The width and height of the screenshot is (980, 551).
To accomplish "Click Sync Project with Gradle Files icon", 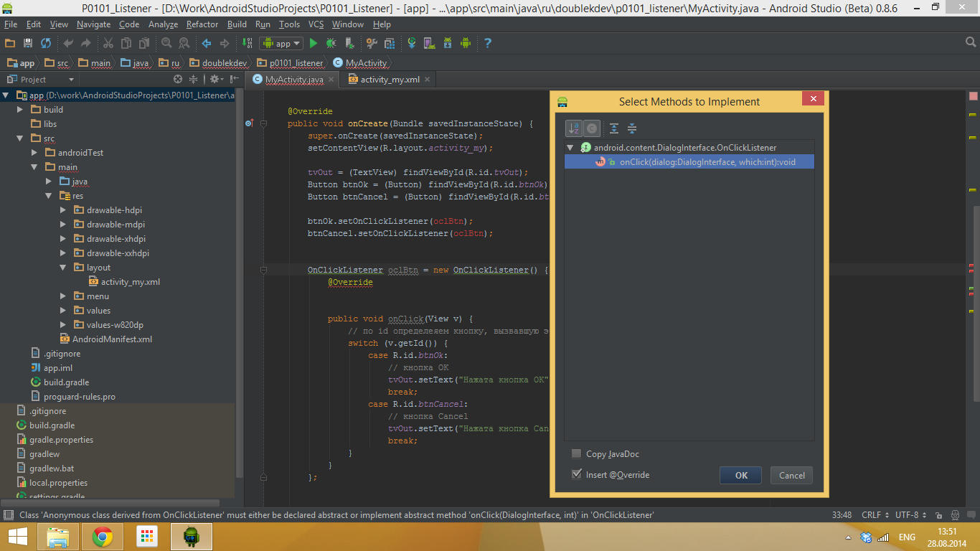I will [412, 43].
